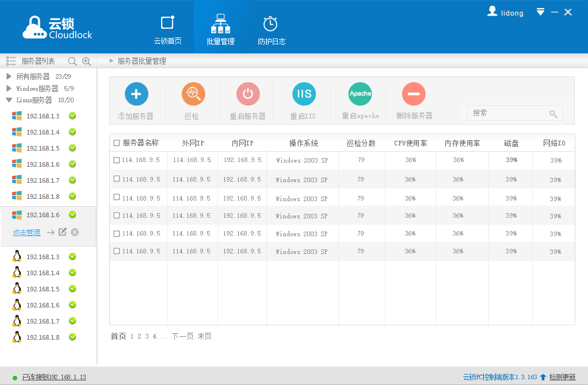Click the red Delete Server minus icon
Image resolution: width=588 pixels, height=385 pixels.
414,94
